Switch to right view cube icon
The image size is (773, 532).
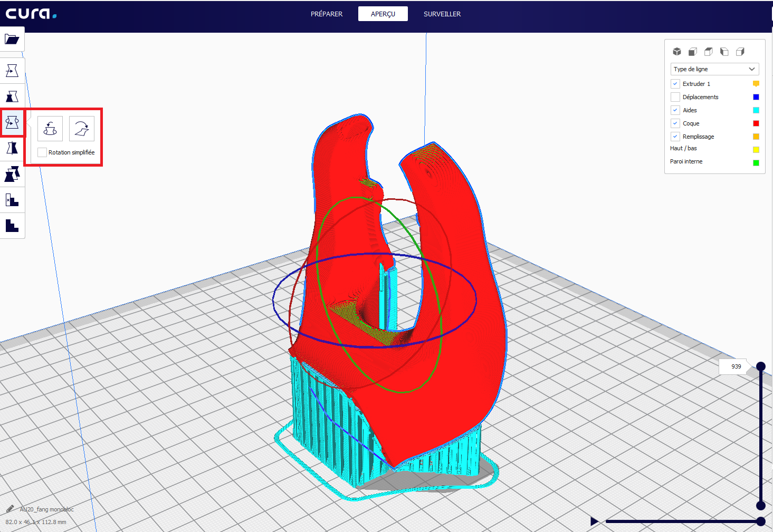[x=740, y=52]
